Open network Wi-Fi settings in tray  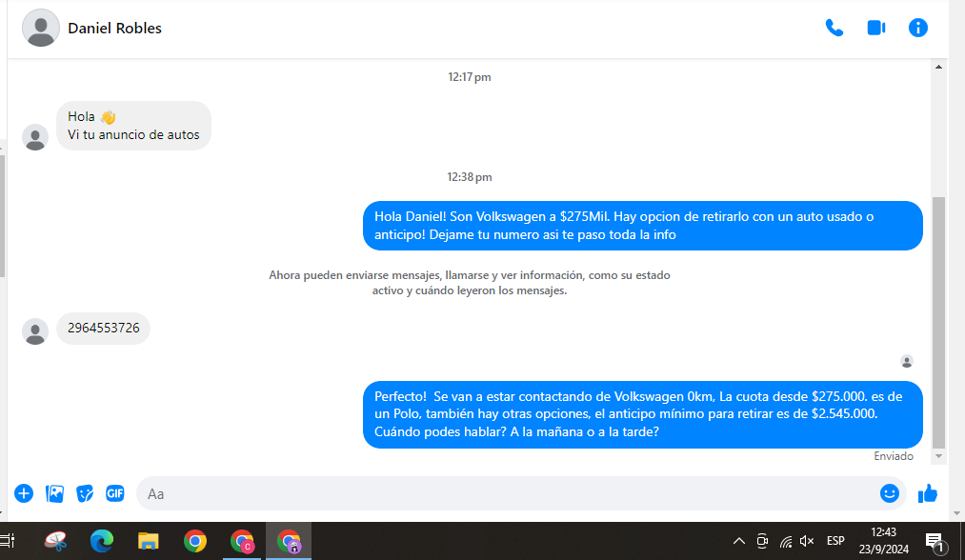(x=786, y=542)
